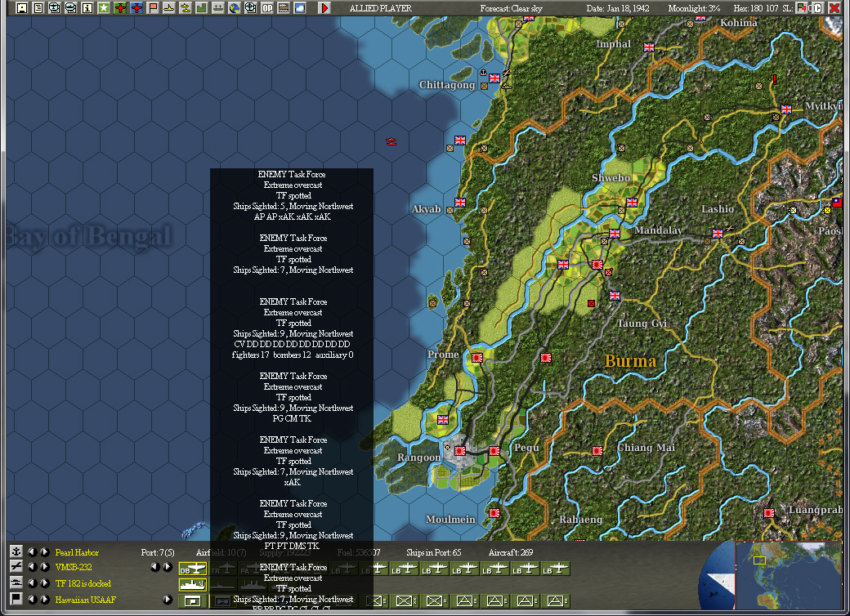Select the highlighted HQ flag unit tile

point(193,600)
